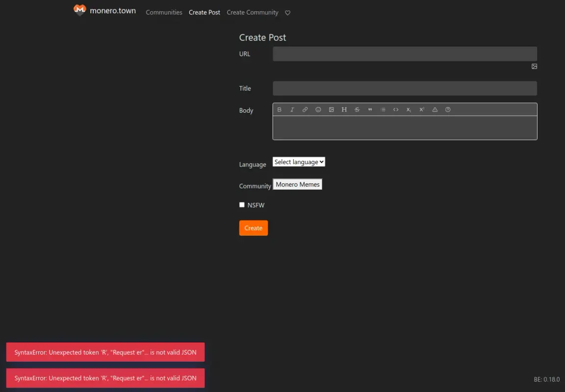Click the Create Post page heading
This screenshot has width=565, height=392.
262,37
